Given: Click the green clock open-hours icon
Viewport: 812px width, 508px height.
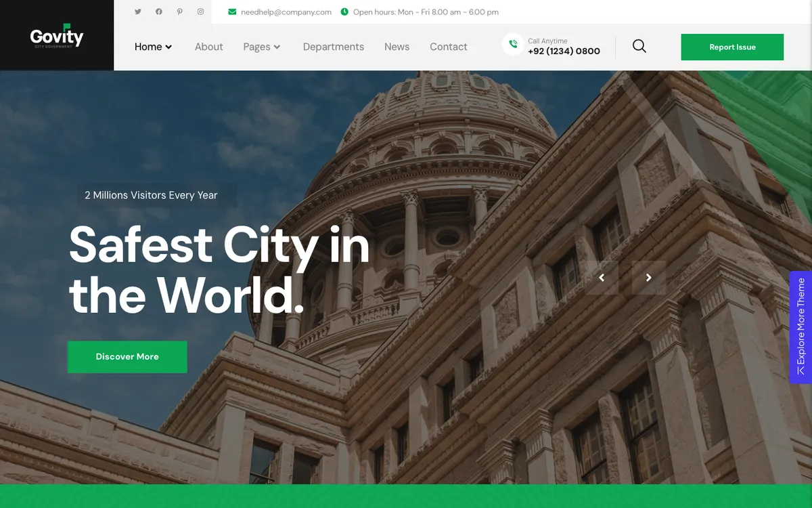Looking at the screenshot, I should click(344, 12).
